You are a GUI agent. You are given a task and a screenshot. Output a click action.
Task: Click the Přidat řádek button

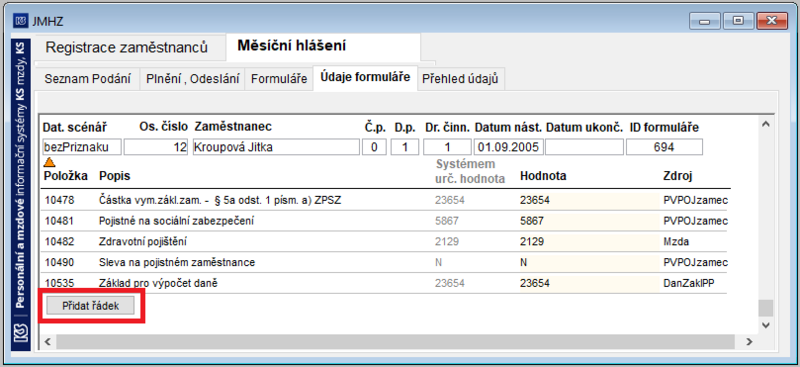click(91, 306)
